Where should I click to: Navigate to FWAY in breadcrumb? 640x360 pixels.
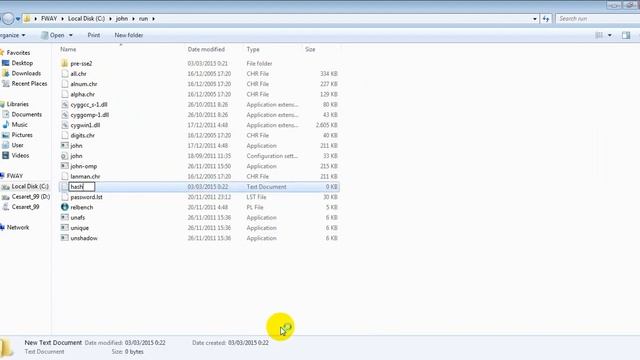pyautogui.click(x=49, y=19)
